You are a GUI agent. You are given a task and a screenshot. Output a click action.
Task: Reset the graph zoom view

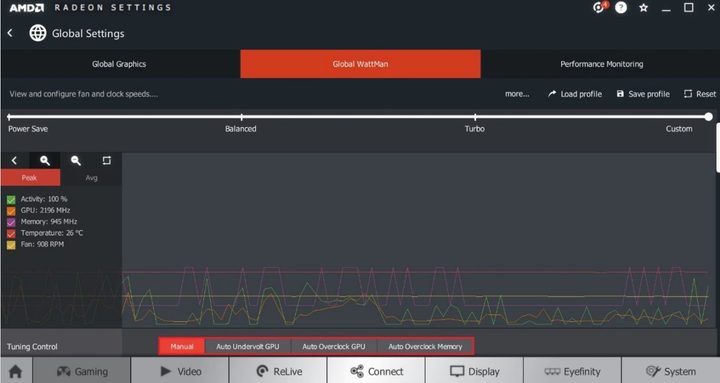[x=107, y=160]
